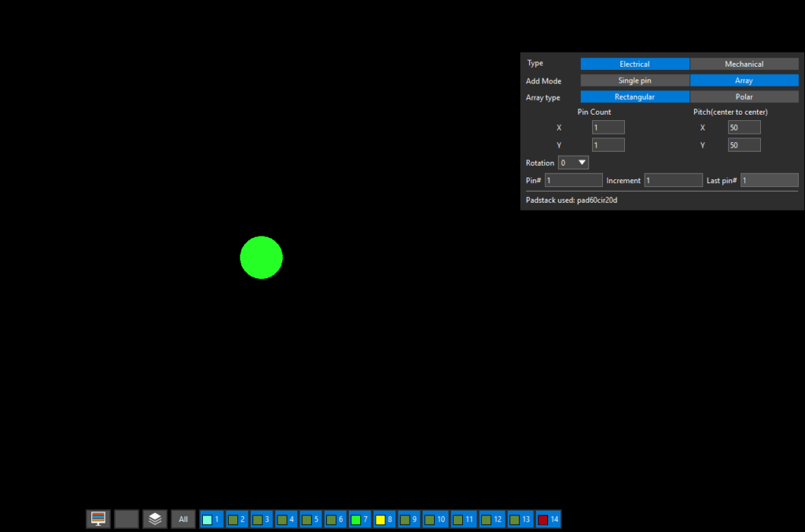Open the display monitor icon in bottom toolbar

pyautogui.click(x=98, y=519)
